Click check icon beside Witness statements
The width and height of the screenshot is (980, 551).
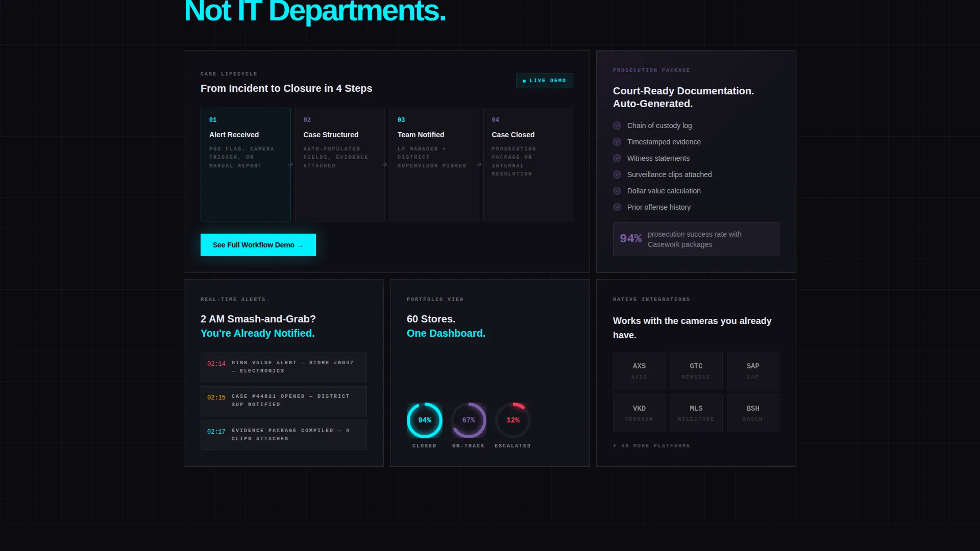(617, 158)
